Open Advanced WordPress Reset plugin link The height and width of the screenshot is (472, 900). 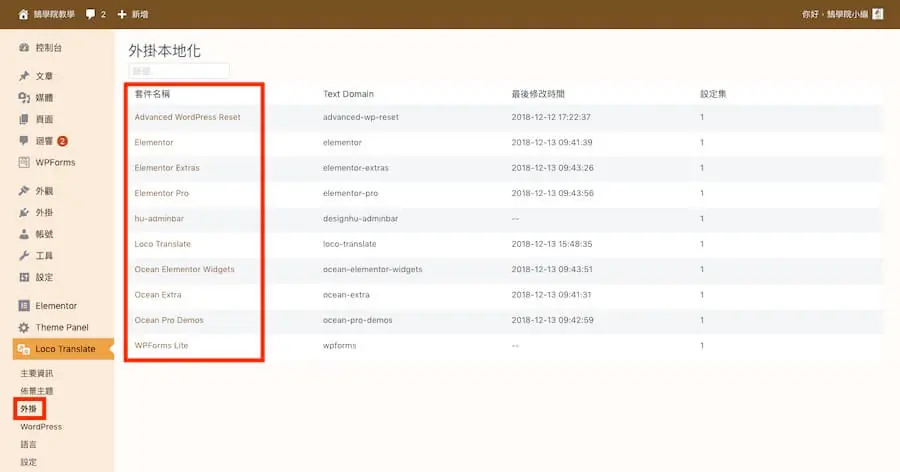coord(187,117)
